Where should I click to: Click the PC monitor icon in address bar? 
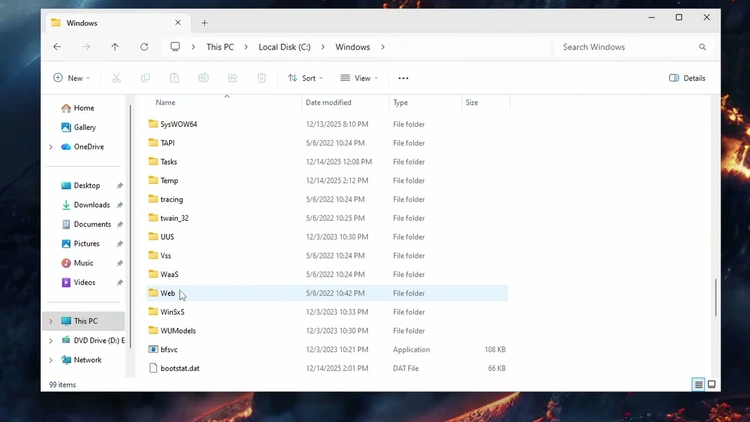pos(175,47)
